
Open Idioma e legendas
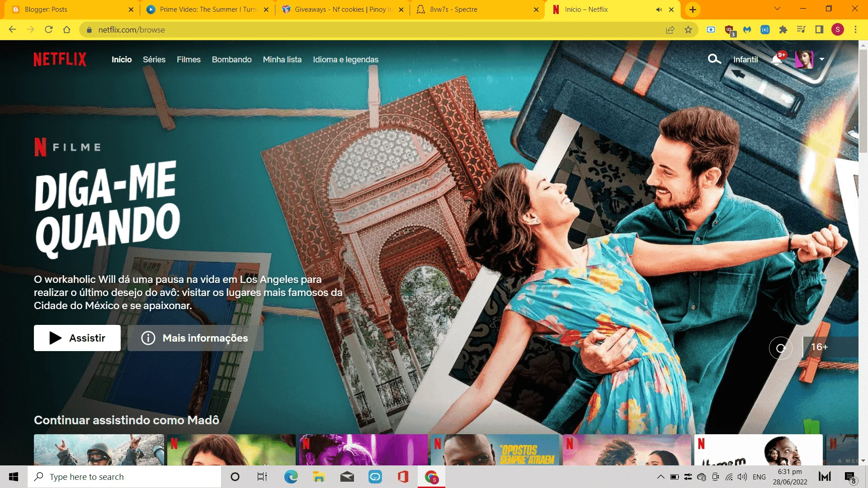coord(346,60)
